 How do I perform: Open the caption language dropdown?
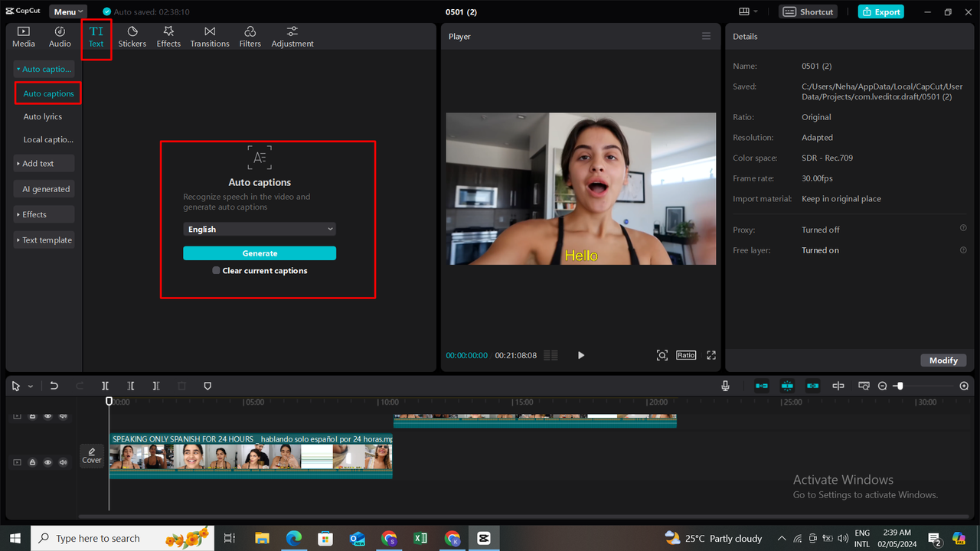tap(260, 229)
